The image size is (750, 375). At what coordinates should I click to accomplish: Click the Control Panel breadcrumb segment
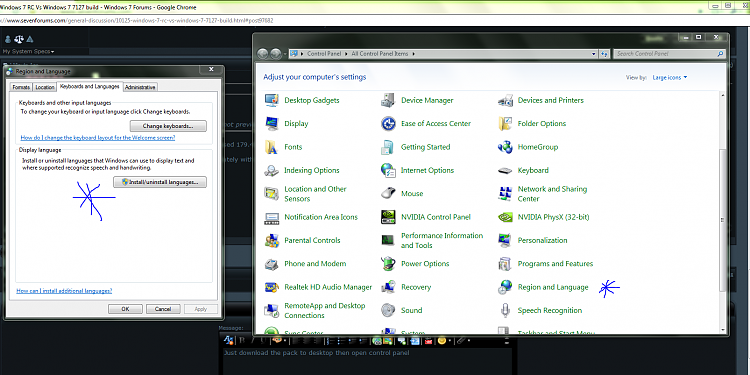point(324,54)
